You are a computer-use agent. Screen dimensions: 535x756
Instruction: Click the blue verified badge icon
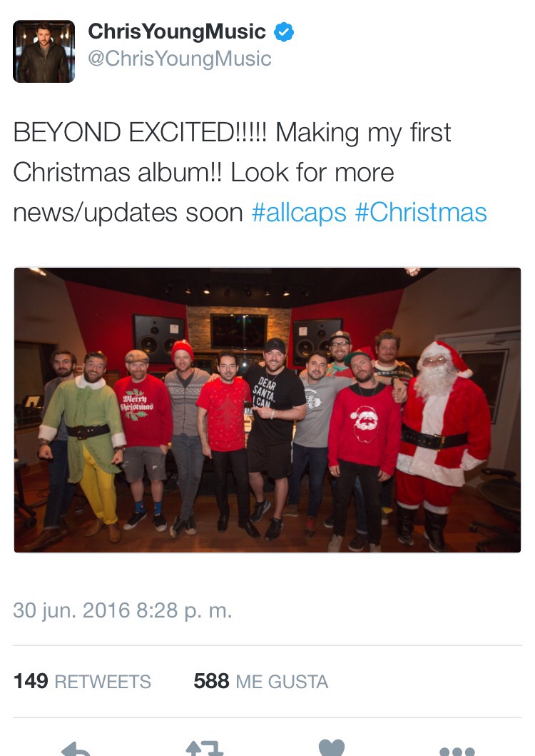[284, 32]
